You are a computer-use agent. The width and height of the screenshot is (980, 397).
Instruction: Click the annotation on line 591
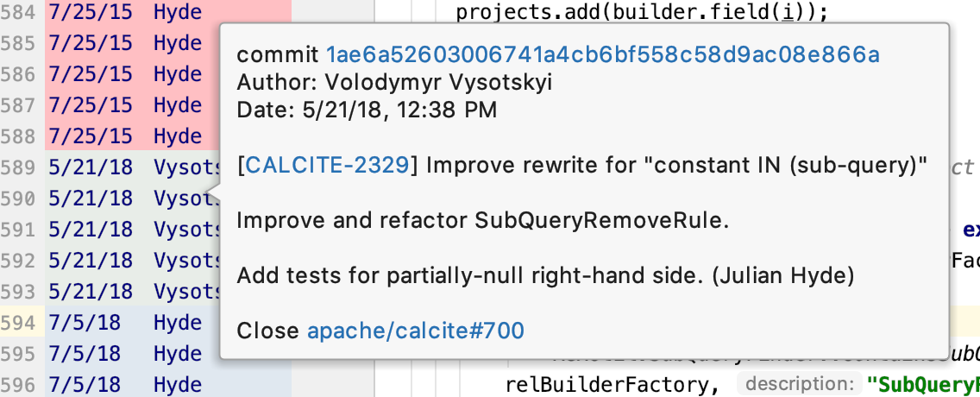[133, 230]
